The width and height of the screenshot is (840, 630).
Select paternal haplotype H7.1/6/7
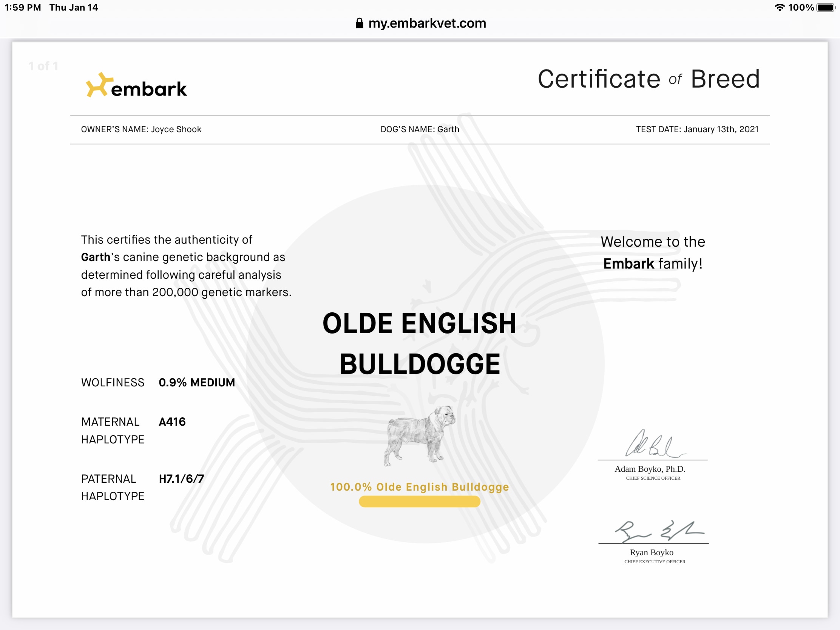pyautogui.click(x=181, y=479)
